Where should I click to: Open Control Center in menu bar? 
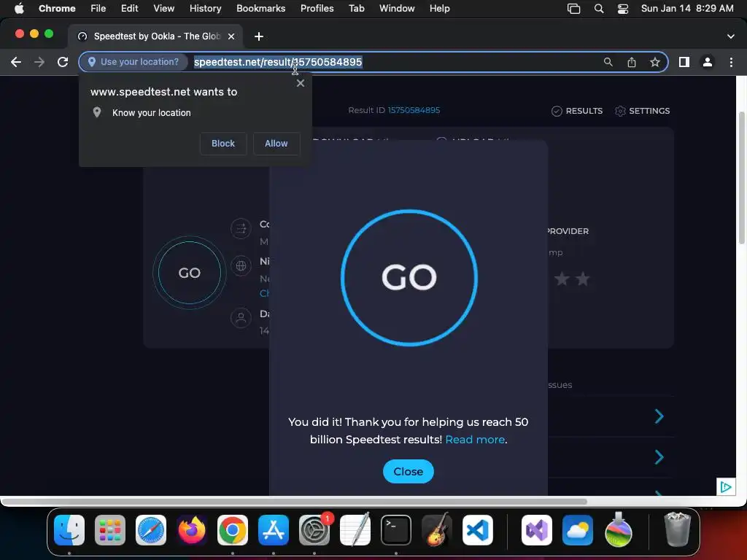623,9
